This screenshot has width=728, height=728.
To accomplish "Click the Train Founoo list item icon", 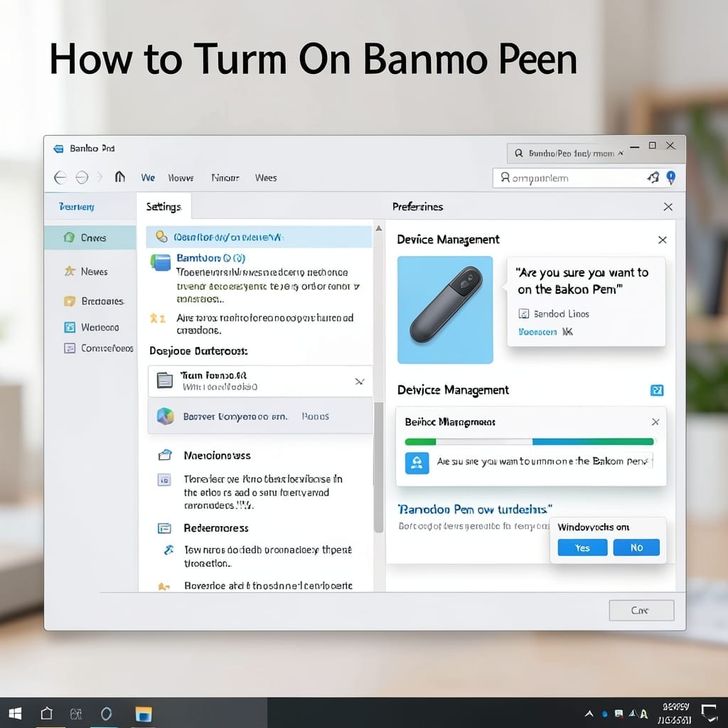I will click(165, 381).
